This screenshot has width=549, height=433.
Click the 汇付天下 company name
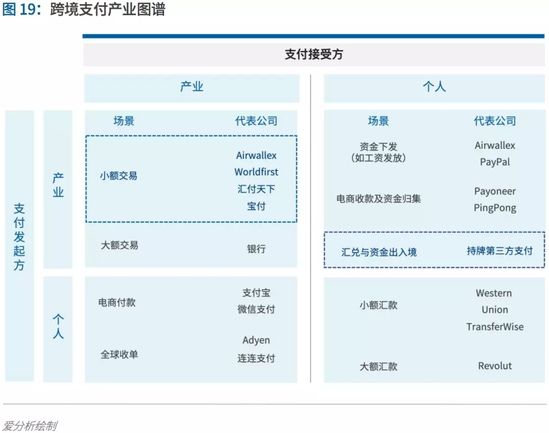pos(256,189)
